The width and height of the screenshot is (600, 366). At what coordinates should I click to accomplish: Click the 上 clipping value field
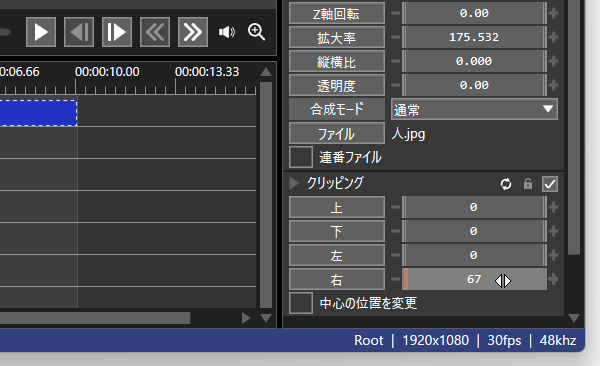click(x=474, y=207)
